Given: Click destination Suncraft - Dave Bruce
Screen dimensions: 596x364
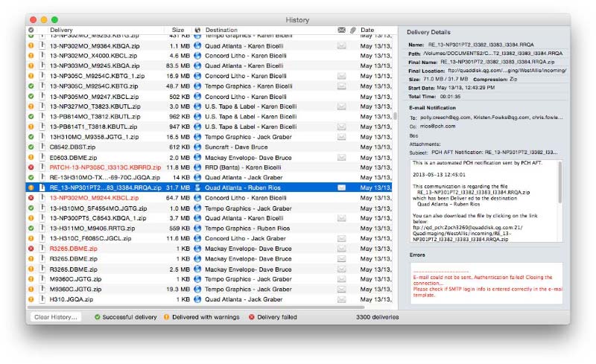Looking at the screenshot, I should click(236, 147).
